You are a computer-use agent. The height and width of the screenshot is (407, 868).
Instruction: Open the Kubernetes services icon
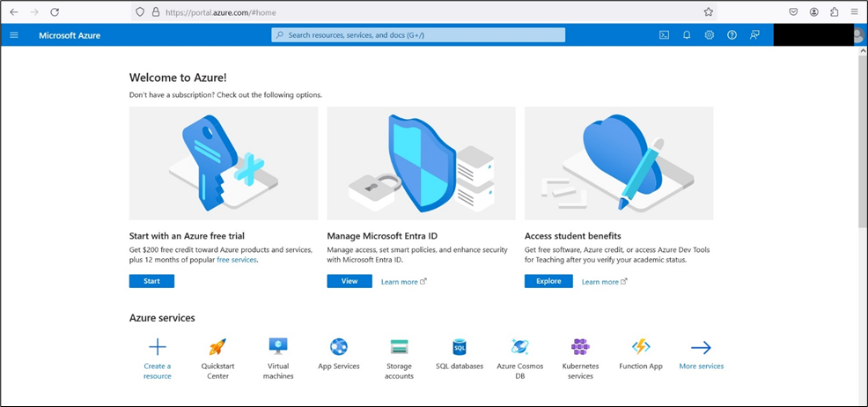pyautogui.click(x=580, y=347)
